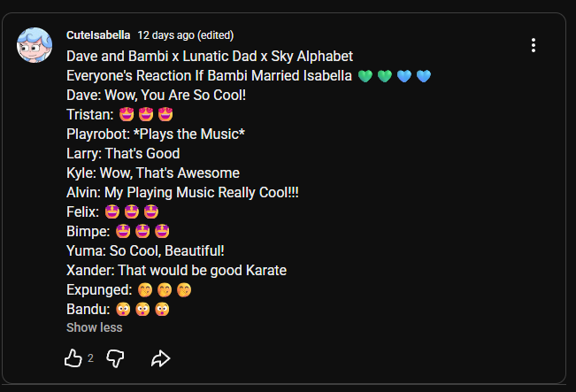Click the last blue heart emoji

(x=423, y=75)
